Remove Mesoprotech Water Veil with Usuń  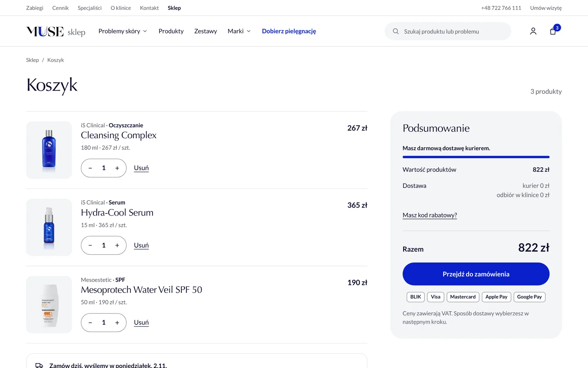tap(141, 323)
